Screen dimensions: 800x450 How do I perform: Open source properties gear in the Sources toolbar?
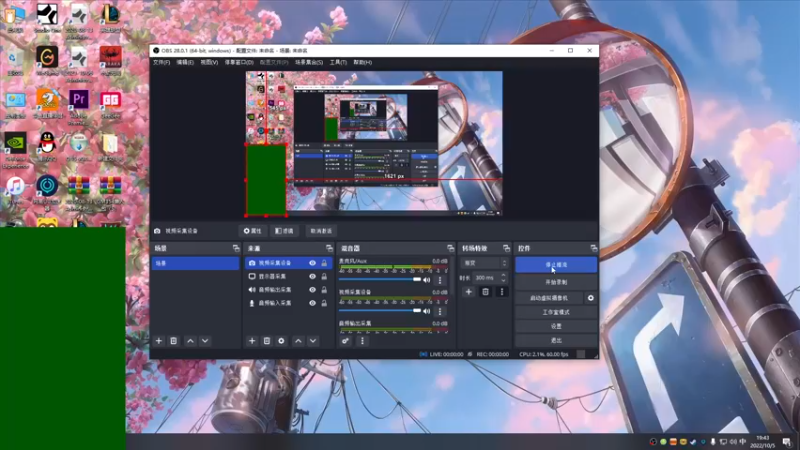click(281, 341)
